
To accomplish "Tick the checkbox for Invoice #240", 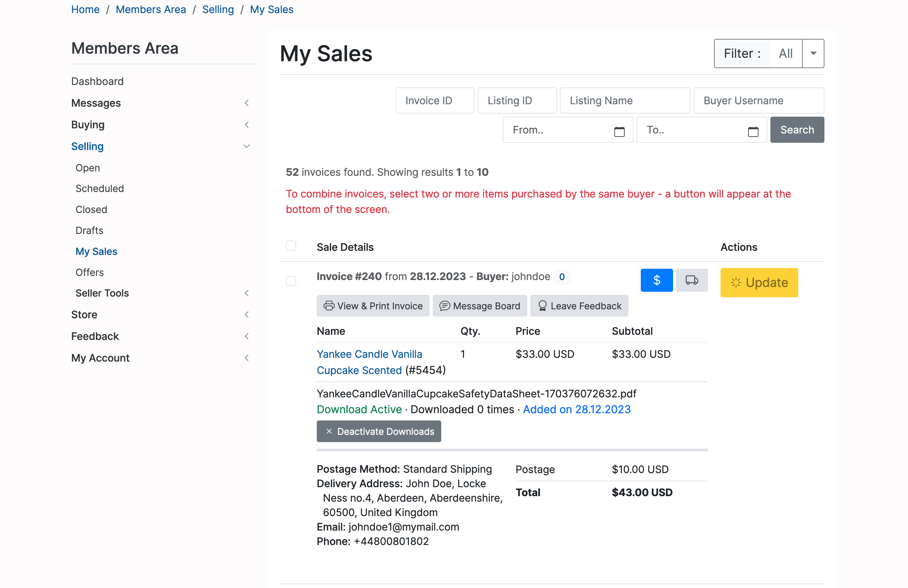I will [291, 281].
